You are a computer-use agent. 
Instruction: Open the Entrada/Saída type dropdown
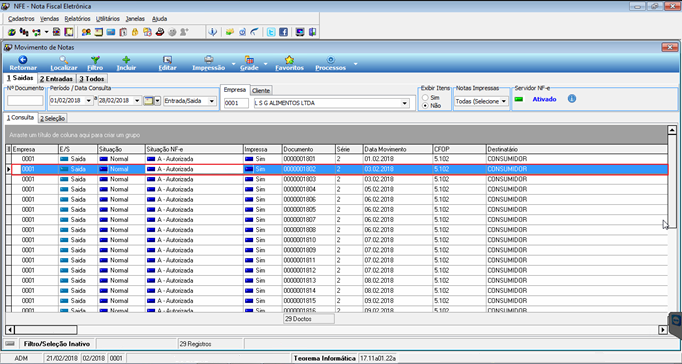pos(212,101)
